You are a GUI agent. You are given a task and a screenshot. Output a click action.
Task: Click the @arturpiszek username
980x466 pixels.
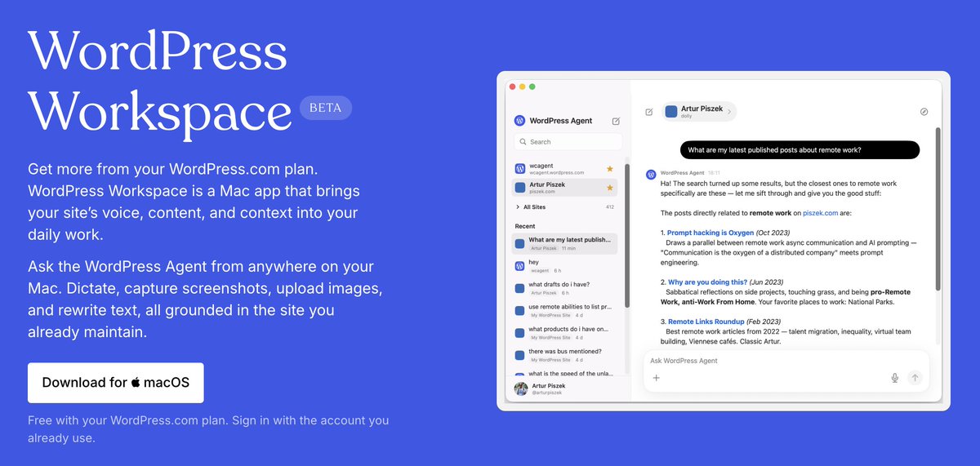[x=548, y=393]
